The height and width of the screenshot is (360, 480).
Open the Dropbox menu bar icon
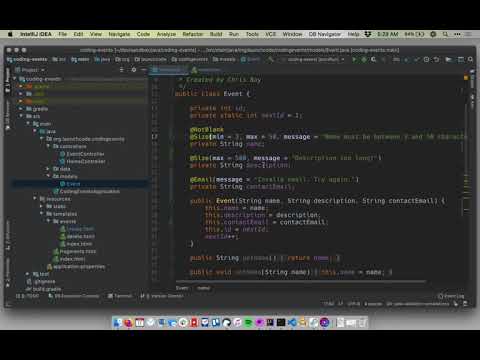[x=368, y=34]
